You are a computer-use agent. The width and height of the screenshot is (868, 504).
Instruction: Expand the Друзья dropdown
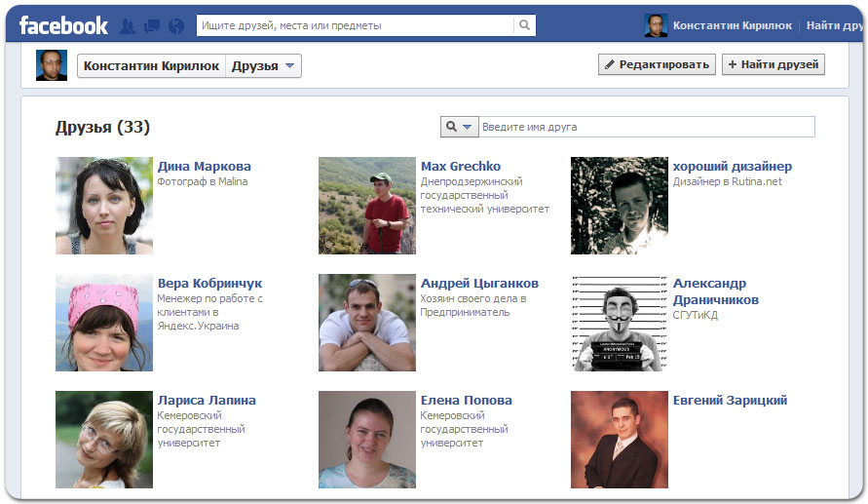265,66
